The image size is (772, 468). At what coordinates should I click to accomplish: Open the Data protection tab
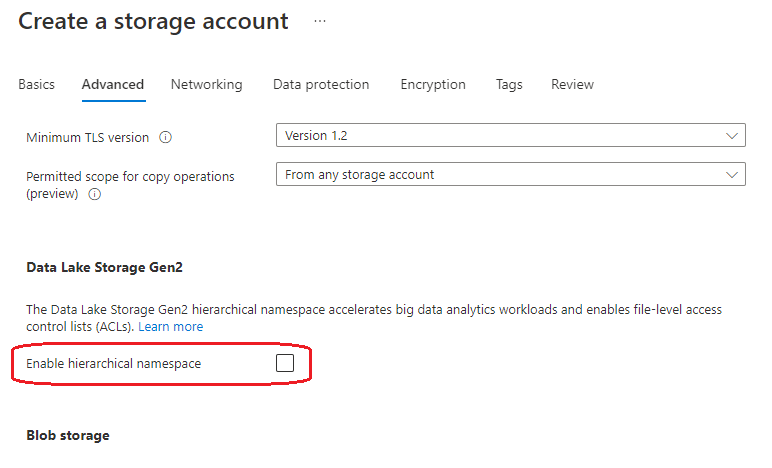coord(321,85)
